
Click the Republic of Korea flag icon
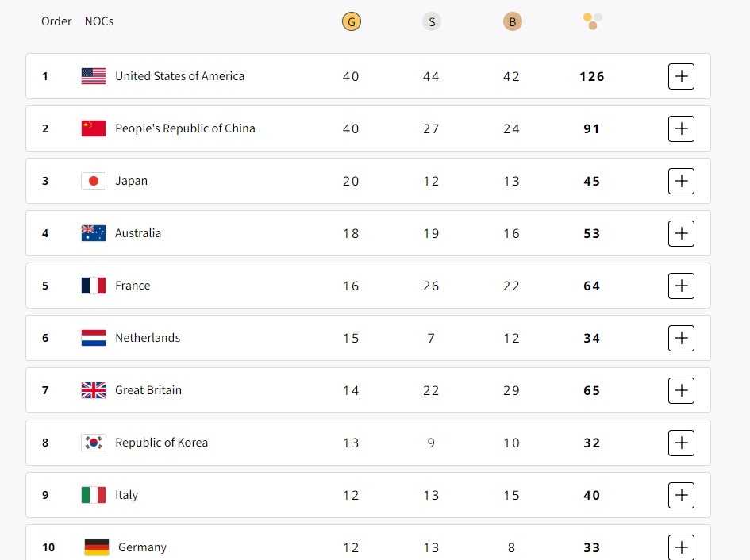tap(93, 443)
